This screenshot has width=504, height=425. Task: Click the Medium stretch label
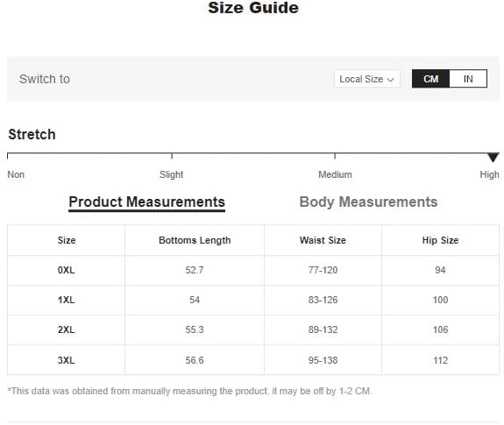click(335, 174)
